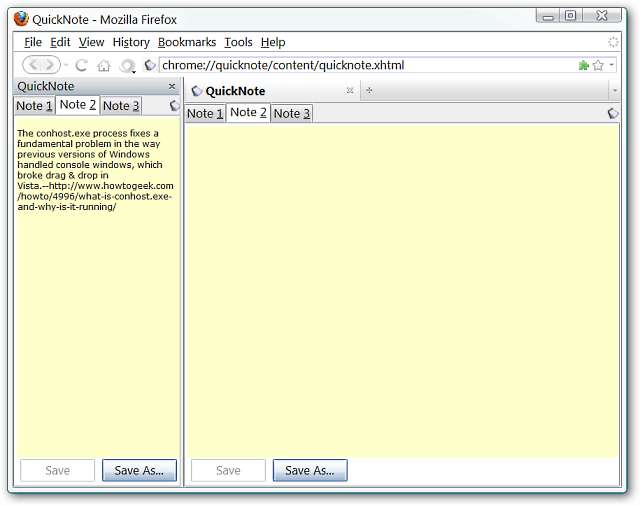Viewport: 640px width, 506px height.
Task: Bookmark this page with the star icon
Action: coord(598,65)
